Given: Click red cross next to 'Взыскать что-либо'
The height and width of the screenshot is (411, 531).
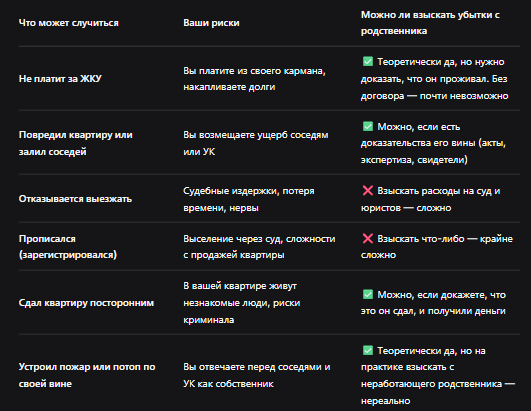Looking at the screenshot, I should 367,239.
